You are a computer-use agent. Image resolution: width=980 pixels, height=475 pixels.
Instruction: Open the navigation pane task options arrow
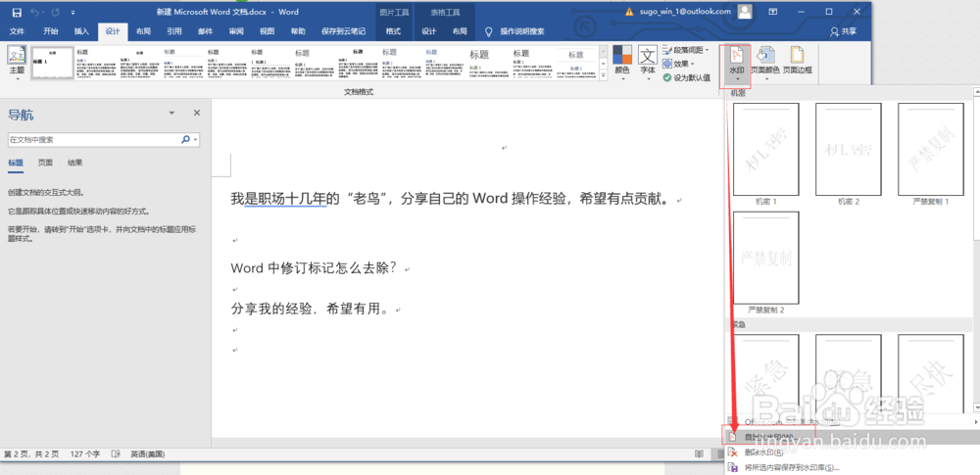171,114
